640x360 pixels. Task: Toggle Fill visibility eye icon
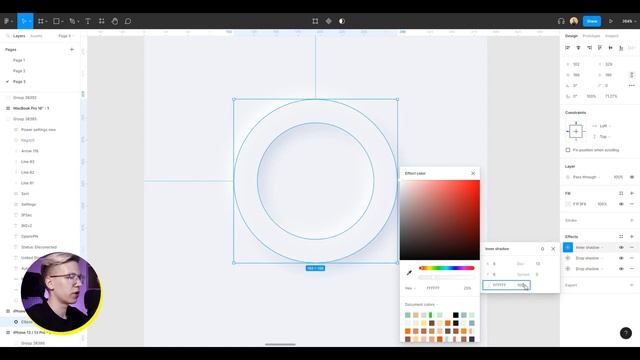click(621, 204)
